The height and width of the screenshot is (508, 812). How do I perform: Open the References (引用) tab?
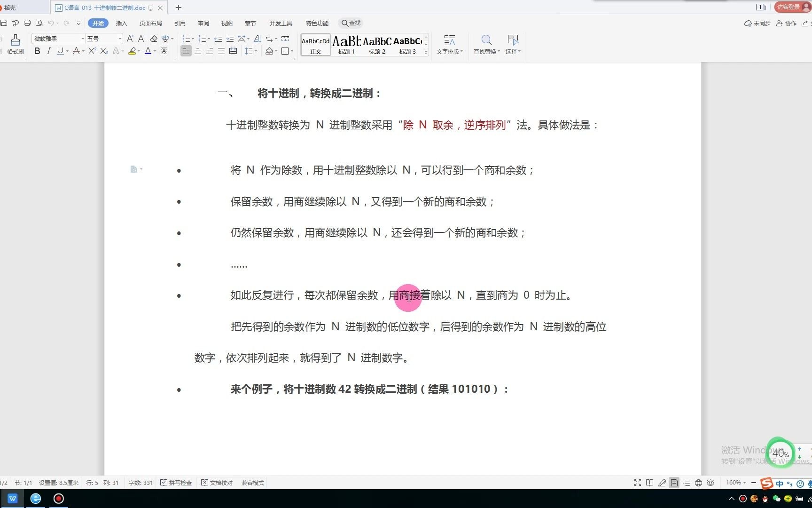click(180, 23)
